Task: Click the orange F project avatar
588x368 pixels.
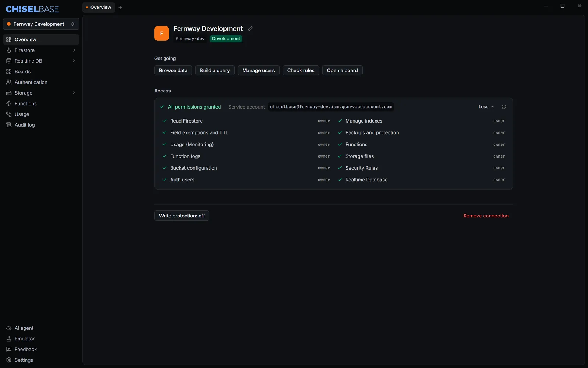Action: tap(162, 33)
